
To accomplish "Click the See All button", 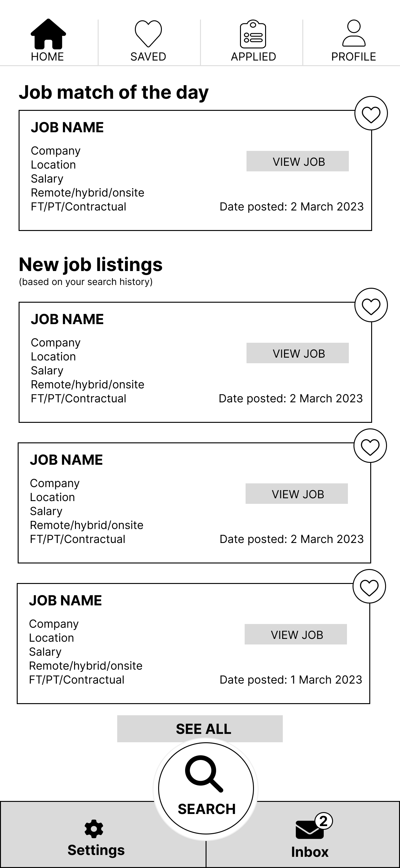I will 200,729.
